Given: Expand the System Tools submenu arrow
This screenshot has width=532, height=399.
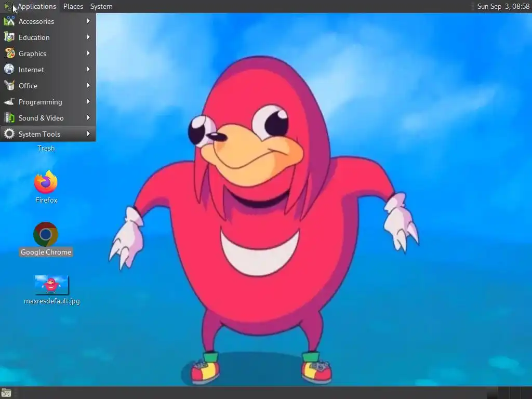Looking at the screenshot, I should click(x=88, y=134).
